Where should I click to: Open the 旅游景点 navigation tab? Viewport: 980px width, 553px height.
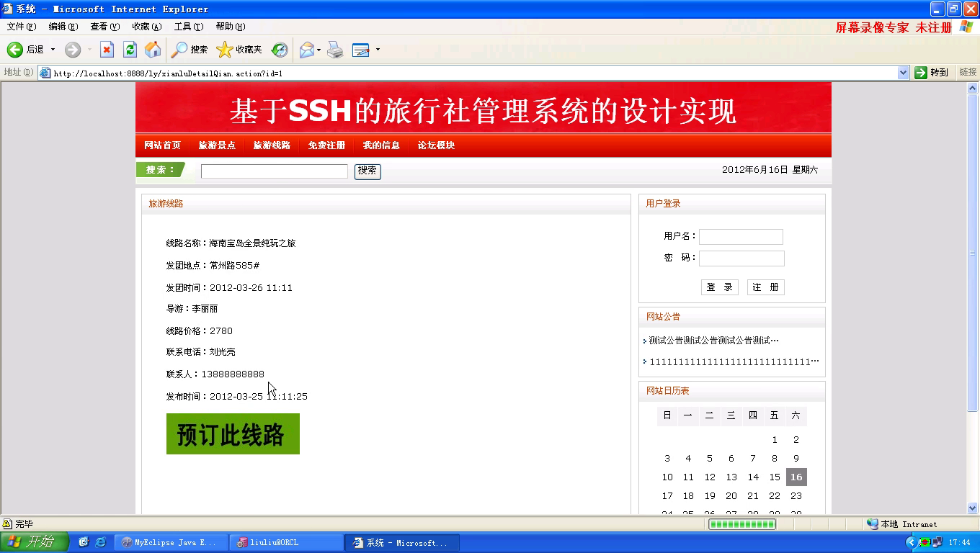point(217,145)
